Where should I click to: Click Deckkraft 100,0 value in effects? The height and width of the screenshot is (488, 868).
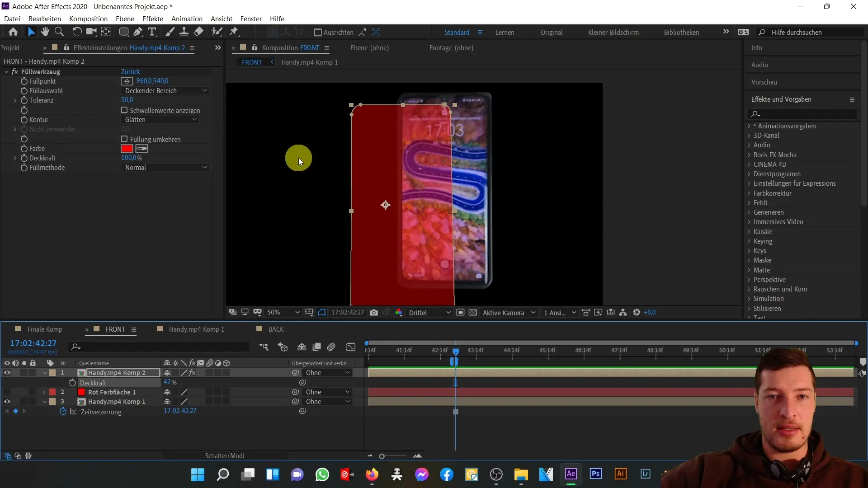[129, 158]
